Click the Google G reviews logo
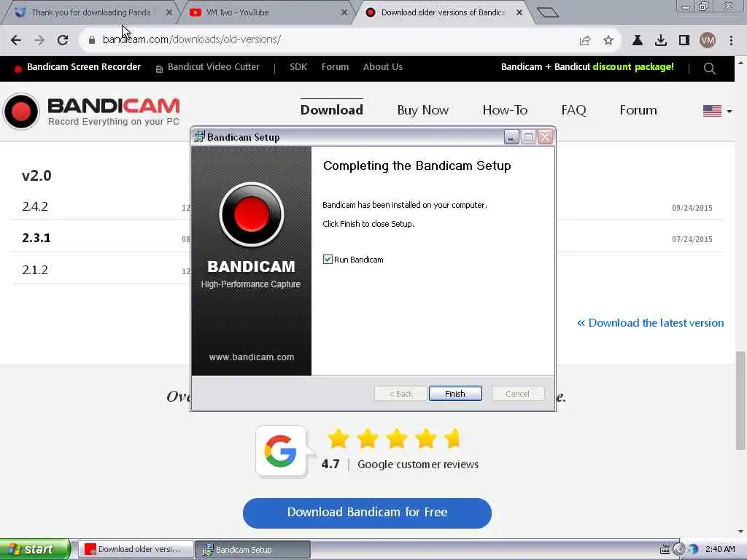747x560 pixels. pyautogui.click(x=281, y=451)
